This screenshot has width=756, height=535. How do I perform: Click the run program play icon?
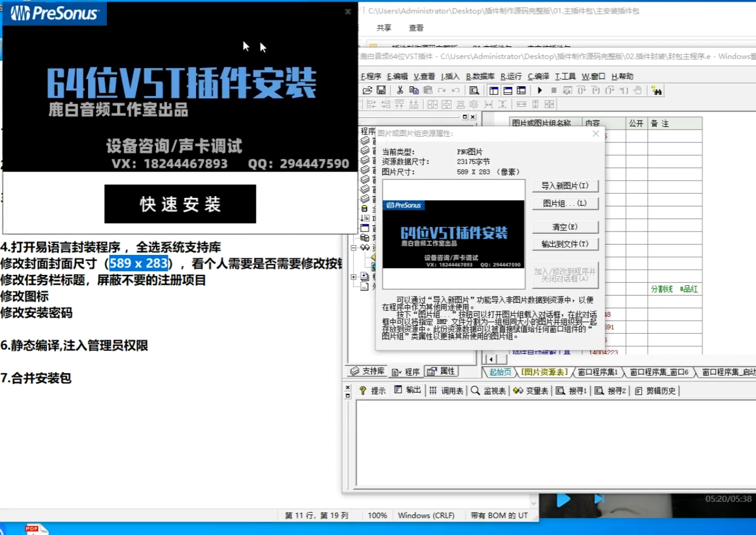coord(540,90)
